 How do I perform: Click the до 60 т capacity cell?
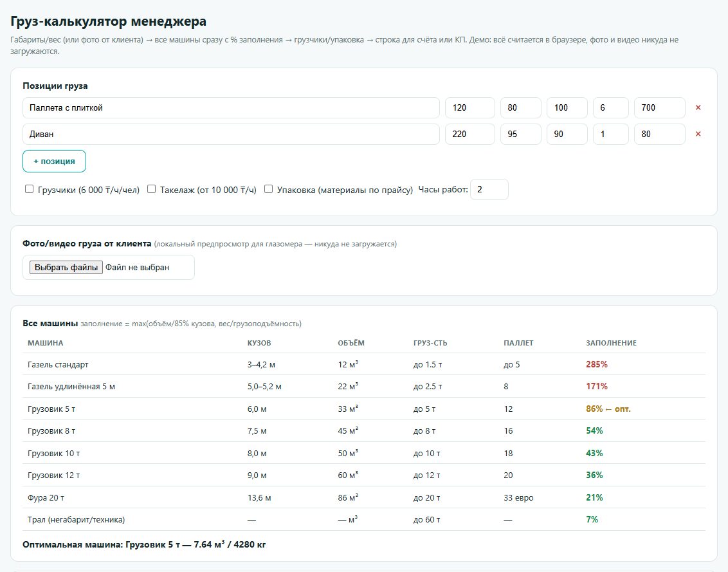point(426,519)
